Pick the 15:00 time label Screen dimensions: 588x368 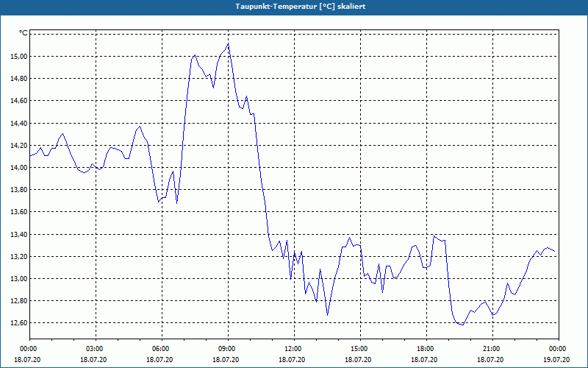pos(361,349)
